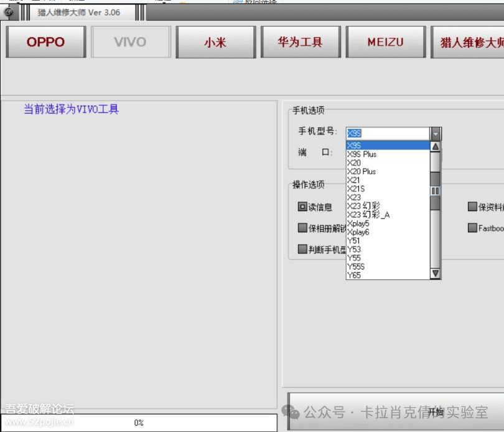Open the 手机型号 dropdown arrow

[436, 133]
